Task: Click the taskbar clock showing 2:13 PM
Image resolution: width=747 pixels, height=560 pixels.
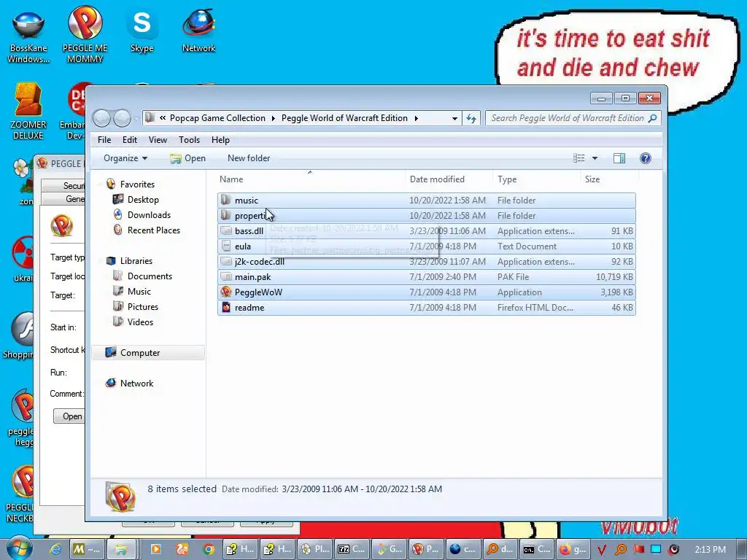Action: coord(710,550)
